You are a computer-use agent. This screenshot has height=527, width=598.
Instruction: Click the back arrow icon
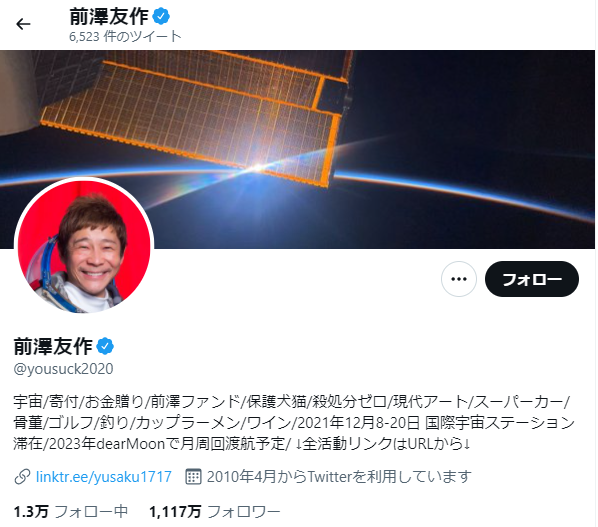23,24
